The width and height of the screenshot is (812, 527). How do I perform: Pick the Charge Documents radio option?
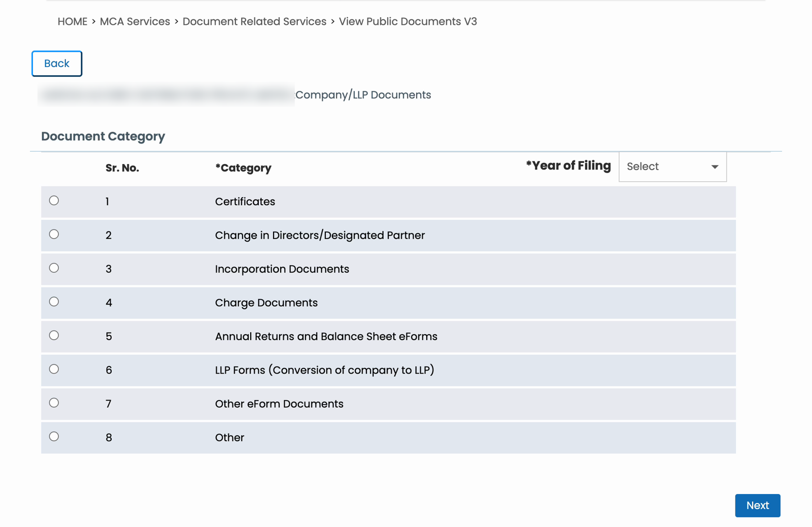(x=54, y=302)
